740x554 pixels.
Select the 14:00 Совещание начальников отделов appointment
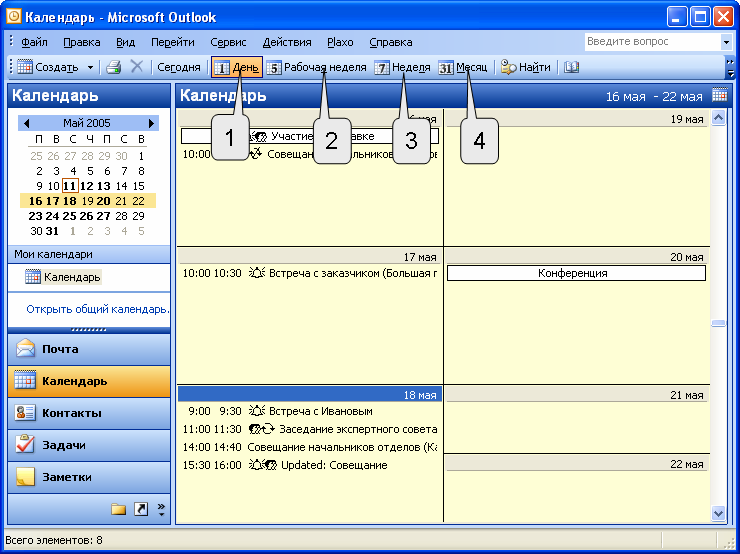point(310,447)
